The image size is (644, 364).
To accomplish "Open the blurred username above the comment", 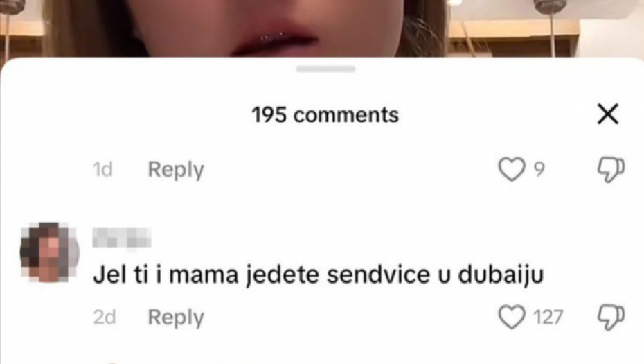I will point(122,237).
